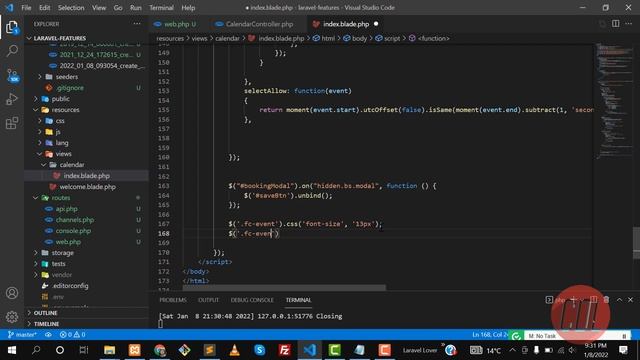Open Windows Start menu
Image resolution: width=640 pixels, height=360 pixels.
click(12, 350)
